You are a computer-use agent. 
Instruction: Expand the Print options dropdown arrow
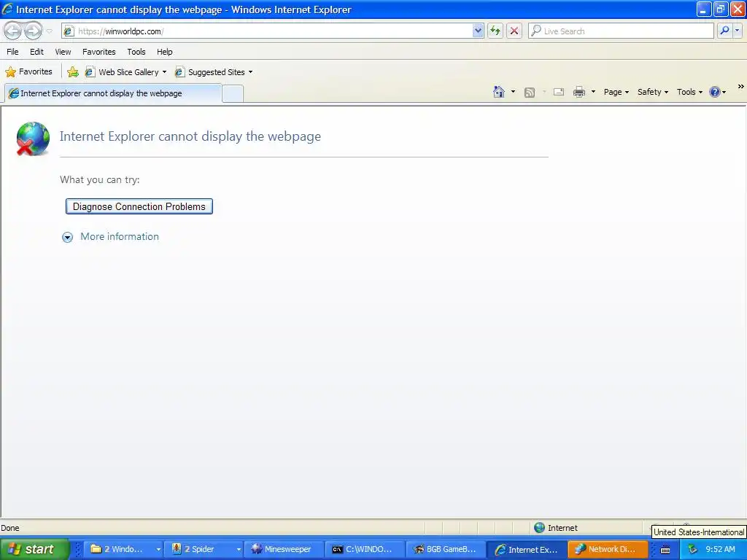pyautogui.click(x=593, y=92)
